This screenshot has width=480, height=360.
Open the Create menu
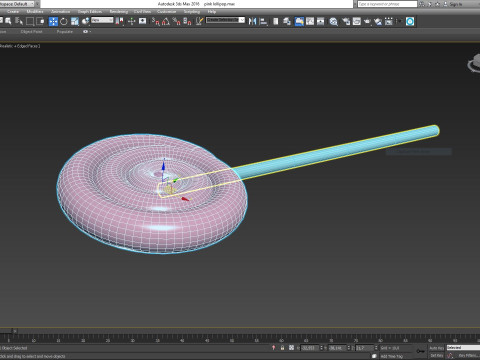click(13, 12)
